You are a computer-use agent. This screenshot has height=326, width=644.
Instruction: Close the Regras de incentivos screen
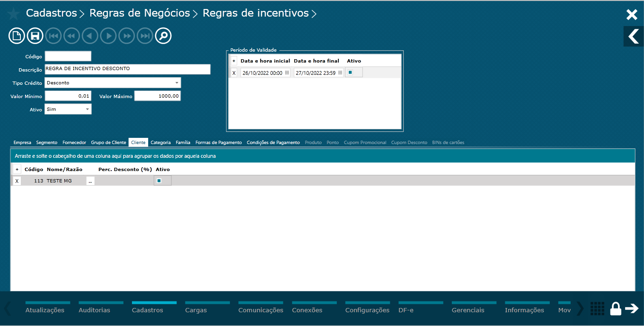click(632, 15)
